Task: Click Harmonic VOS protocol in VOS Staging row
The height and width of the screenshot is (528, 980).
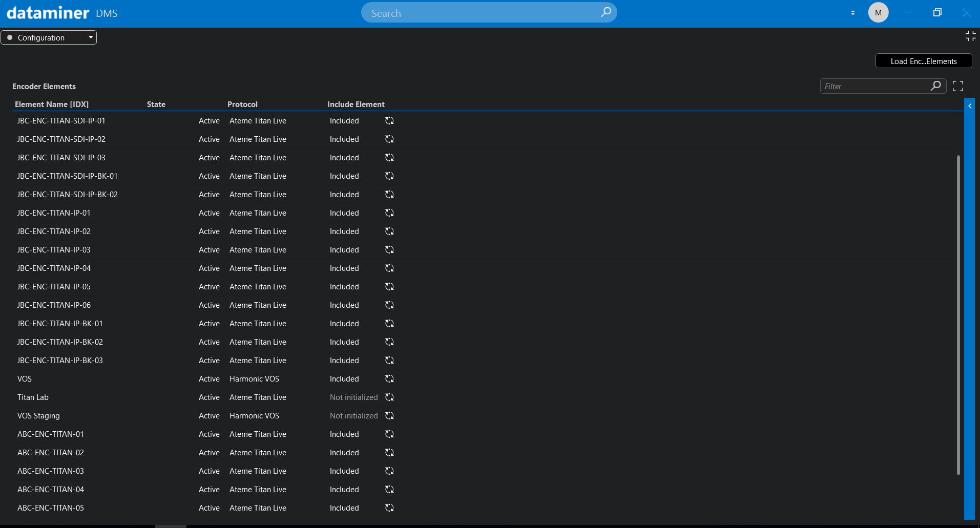Action: [254, 416]
